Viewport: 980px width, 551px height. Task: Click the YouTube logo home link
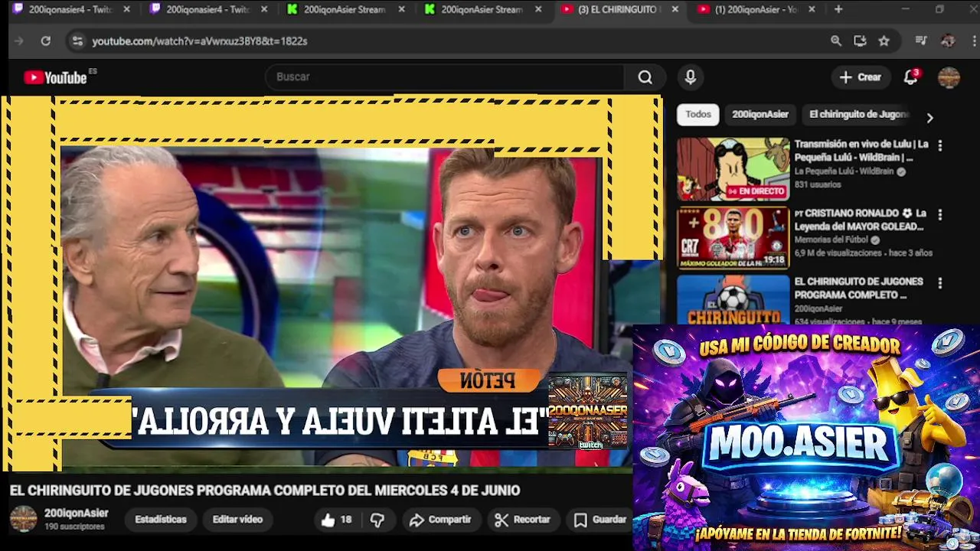point(55,77)
